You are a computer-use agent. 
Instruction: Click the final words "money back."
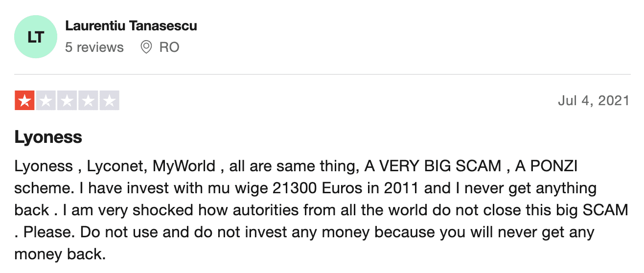coord(60,254)
